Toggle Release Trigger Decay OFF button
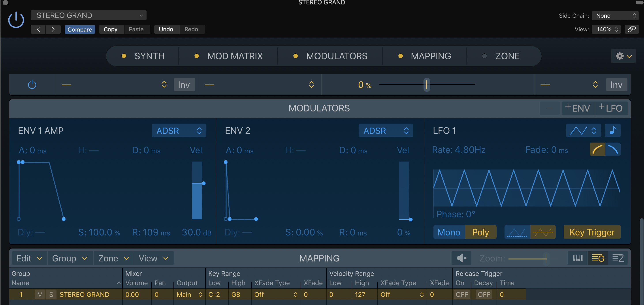Screen dimensions: 644x305 [484, 294]
